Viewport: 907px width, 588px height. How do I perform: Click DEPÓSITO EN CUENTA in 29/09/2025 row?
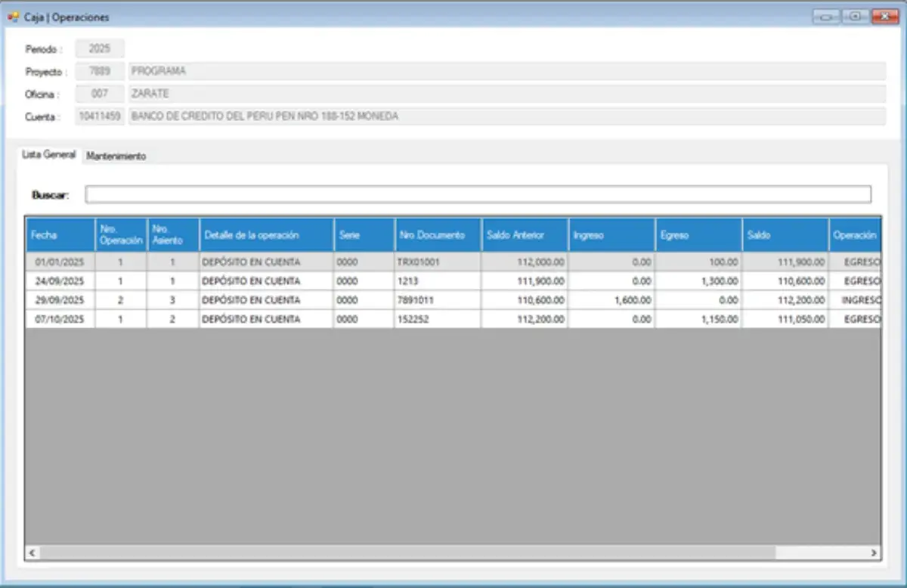click(x=251, y=300)
